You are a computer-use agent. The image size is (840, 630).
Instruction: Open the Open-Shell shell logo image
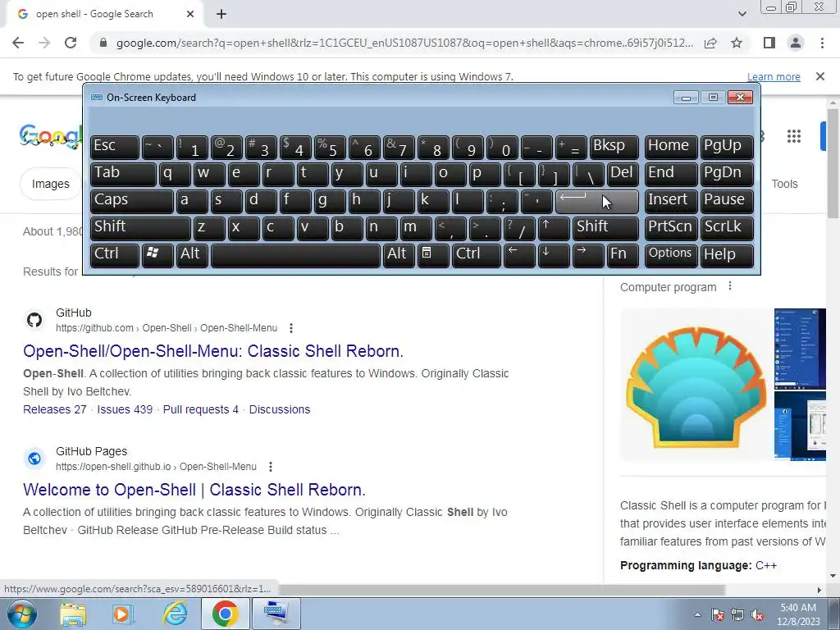click(x=696, y=386)
